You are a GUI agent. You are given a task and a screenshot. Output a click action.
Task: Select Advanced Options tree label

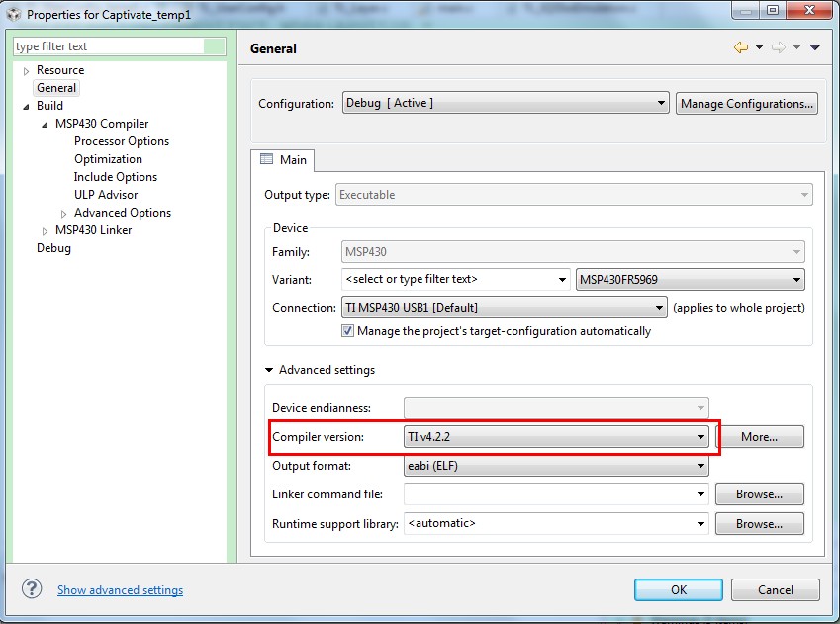click(x=123, y=213)
